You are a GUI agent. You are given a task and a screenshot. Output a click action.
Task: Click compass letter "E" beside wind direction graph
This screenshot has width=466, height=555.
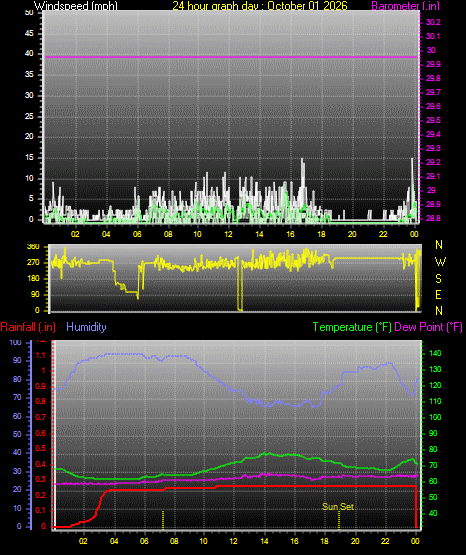click(x=438, y=294)
